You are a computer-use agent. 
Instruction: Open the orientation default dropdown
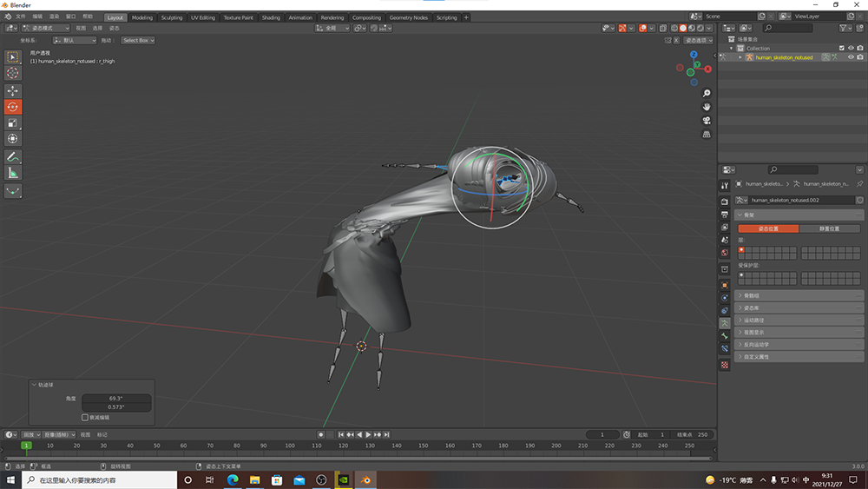(x=75, y=41)
